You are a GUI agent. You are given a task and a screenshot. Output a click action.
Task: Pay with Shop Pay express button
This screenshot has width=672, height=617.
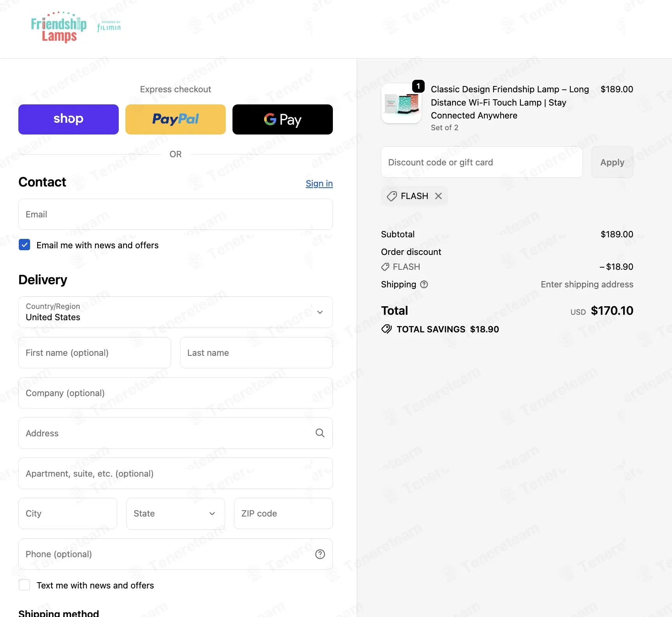68,119
